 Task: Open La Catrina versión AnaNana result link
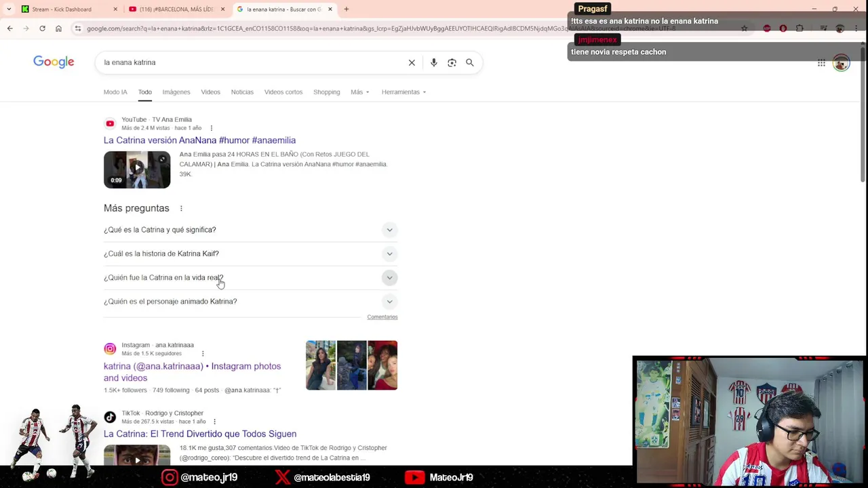pos(199,140)
